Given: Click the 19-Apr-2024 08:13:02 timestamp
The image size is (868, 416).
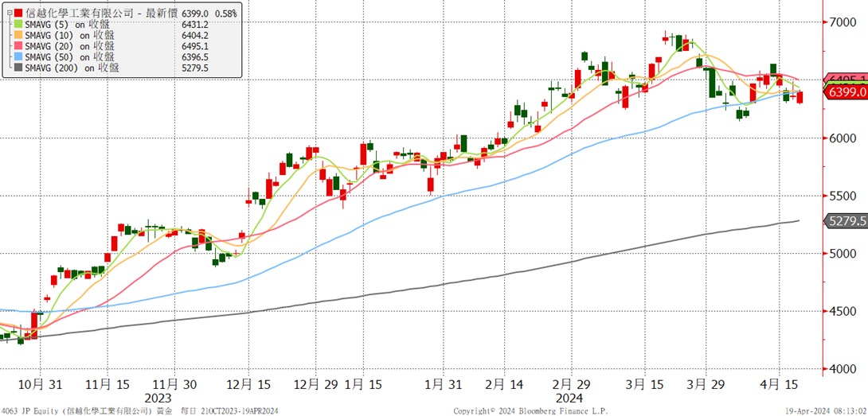Looking at the screenshot, I should click(827, 411).
